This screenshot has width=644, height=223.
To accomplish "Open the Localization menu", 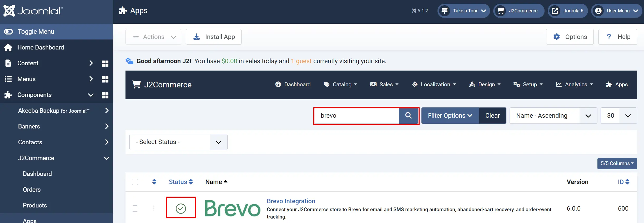I will tap(434, 85).
